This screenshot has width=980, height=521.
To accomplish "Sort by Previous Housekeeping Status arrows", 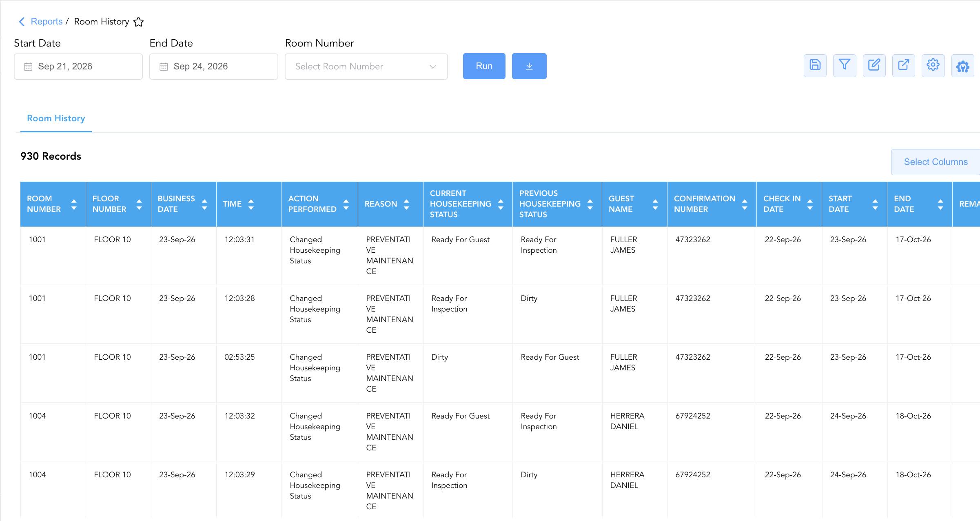I will click(x=590, y=204).
